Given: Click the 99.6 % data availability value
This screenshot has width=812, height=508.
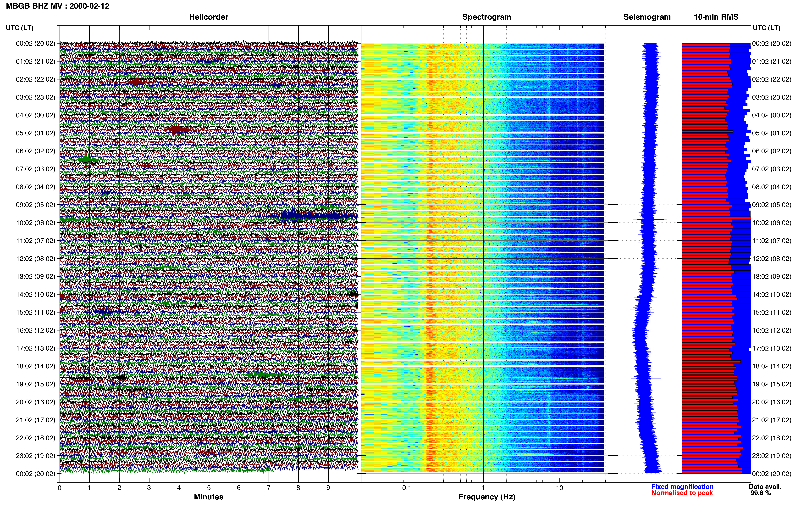Looking at the screenshot, I should [761, 493].
